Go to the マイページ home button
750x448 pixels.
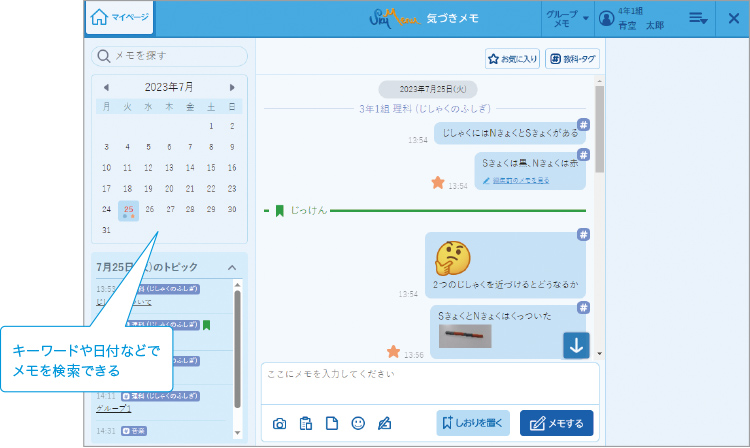pyautogui.click(x=120, y=18)
